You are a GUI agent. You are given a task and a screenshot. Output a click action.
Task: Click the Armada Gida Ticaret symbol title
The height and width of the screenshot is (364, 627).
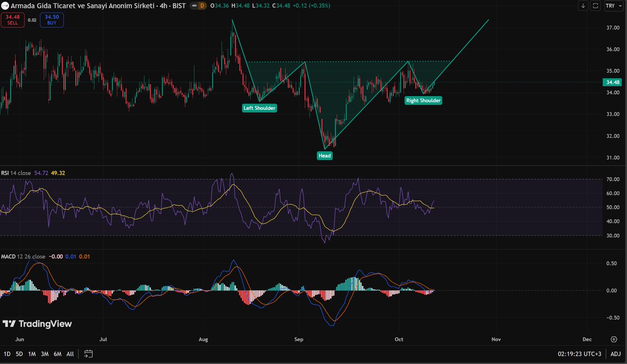coord(83,6)
